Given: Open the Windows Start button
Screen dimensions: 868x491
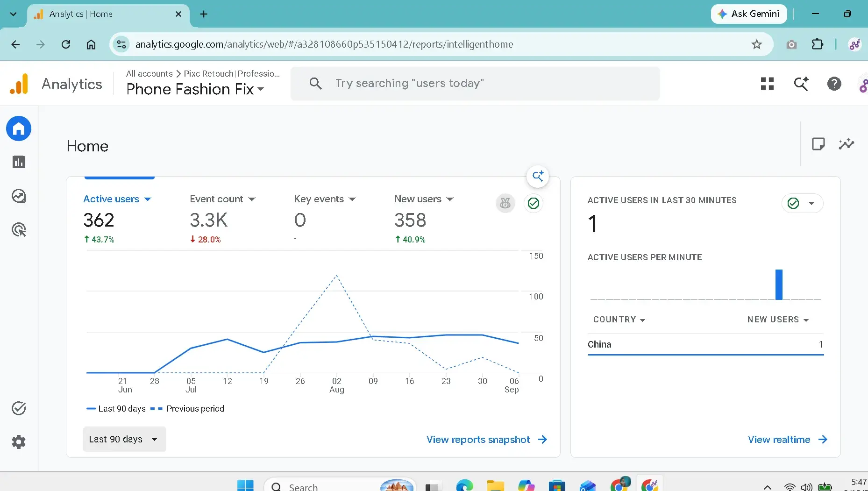Looking at the screenshot, I should coord(245,486).
